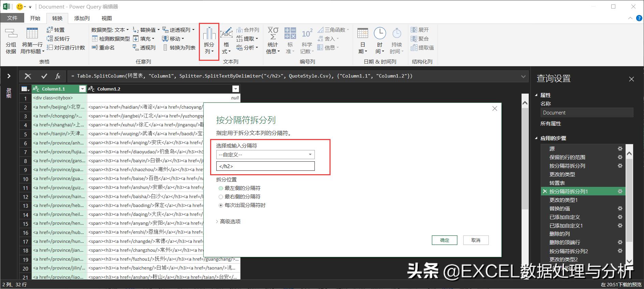Click the Cancel (取消) button

[x=476, y=240]
